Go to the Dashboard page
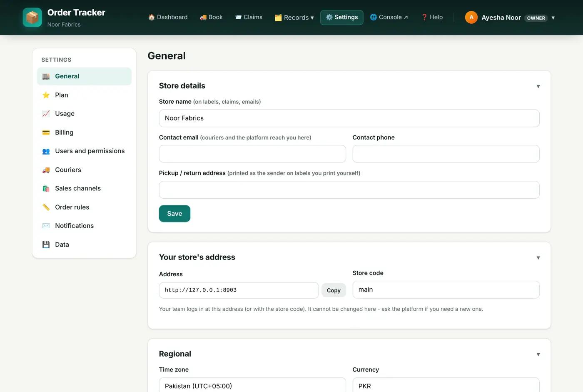 coord(168,17)
